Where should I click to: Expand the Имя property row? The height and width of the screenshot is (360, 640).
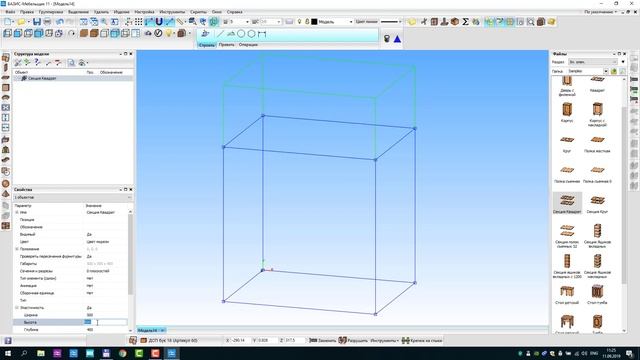(17, 213)
